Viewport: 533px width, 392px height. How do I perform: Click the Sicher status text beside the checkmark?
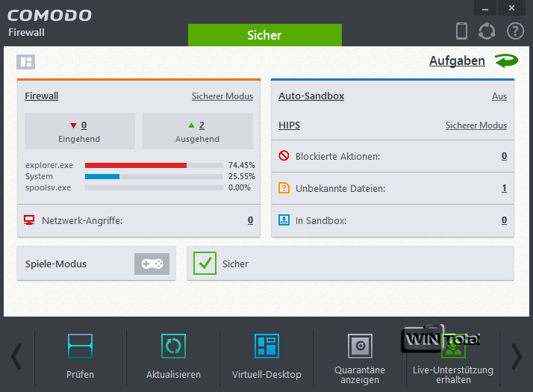pos(235,264)
